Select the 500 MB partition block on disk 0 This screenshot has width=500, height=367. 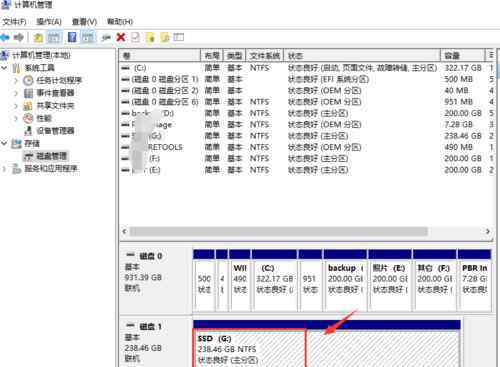click(x=204, y=281)
